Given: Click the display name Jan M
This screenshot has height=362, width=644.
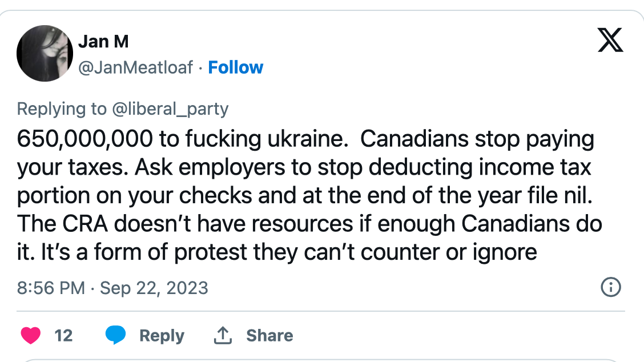Looking at the screenshot, I should point(103,41).
